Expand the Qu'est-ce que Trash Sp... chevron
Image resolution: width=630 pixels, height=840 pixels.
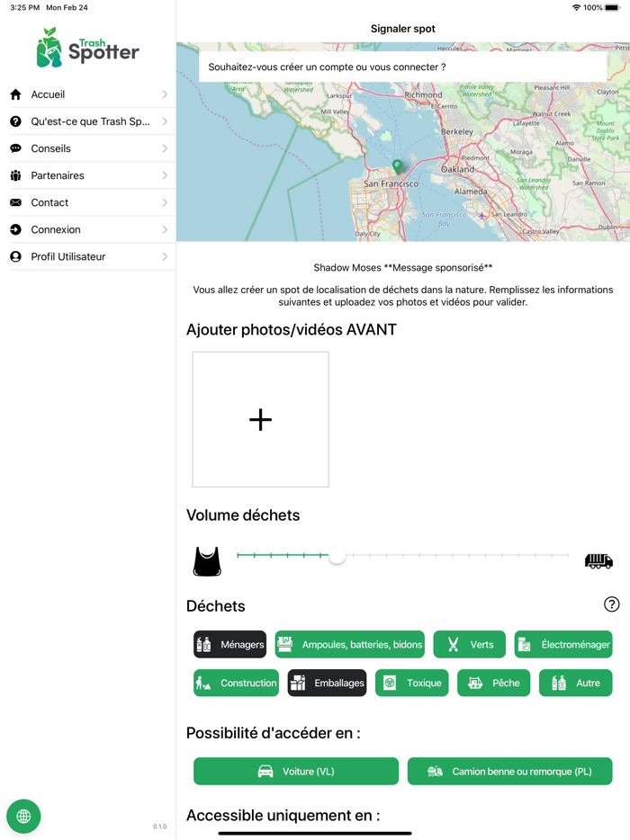(165, 121)
